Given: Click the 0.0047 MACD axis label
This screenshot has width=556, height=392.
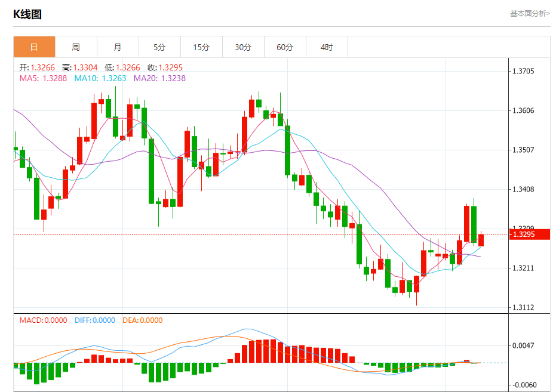Looking at the screenshot, I should click(x=523, y=345).
